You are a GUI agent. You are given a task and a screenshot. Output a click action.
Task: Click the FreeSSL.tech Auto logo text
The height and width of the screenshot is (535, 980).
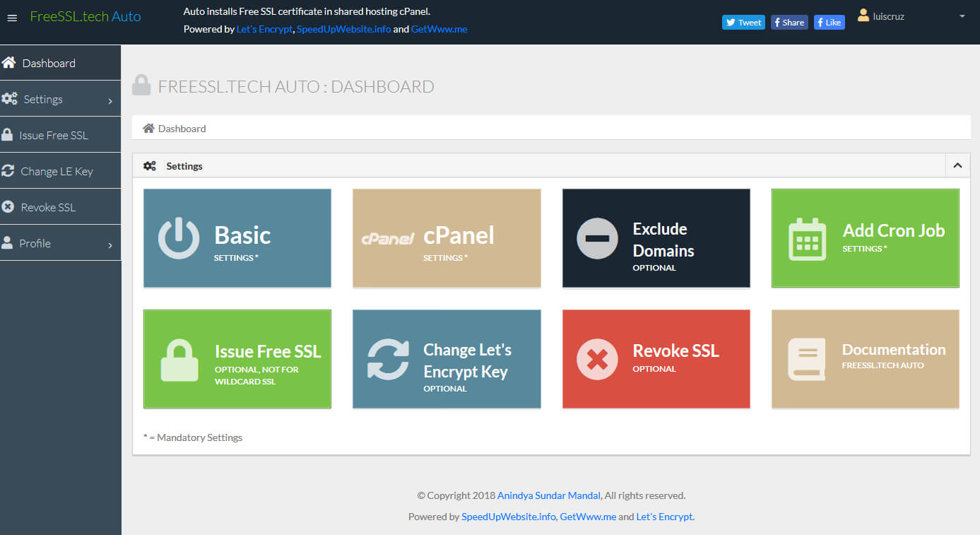click(85, 16)
